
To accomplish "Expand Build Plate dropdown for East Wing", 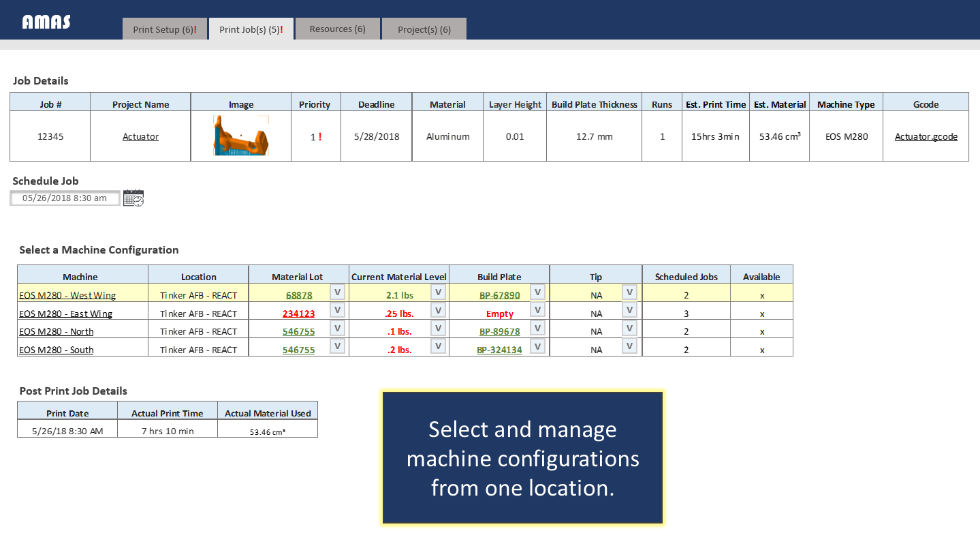I will (x=537, y=310).
